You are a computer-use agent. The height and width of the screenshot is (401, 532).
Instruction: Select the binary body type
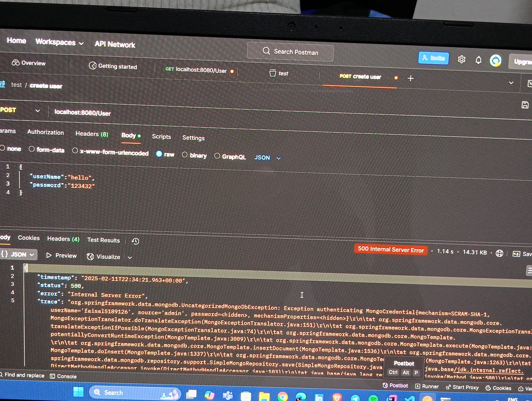tap(194, 155)
